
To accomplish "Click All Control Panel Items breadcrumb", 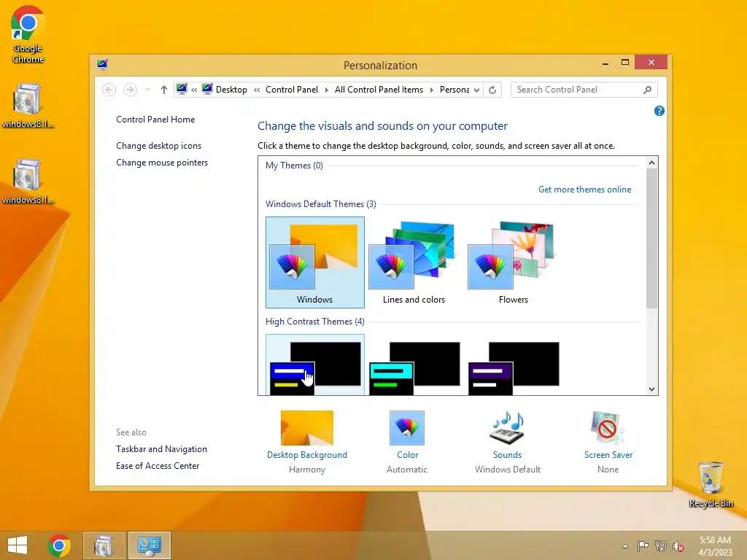I will 379,90.
